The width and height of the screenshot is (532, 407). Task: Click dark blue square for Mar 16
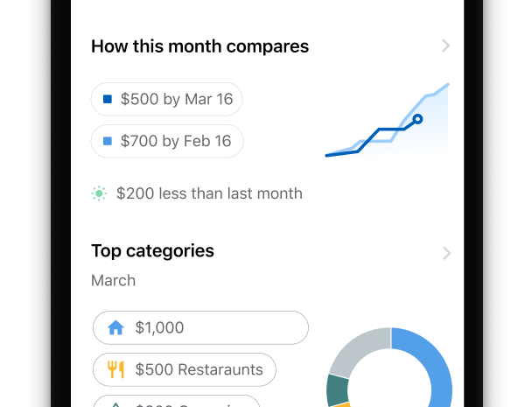108,100
